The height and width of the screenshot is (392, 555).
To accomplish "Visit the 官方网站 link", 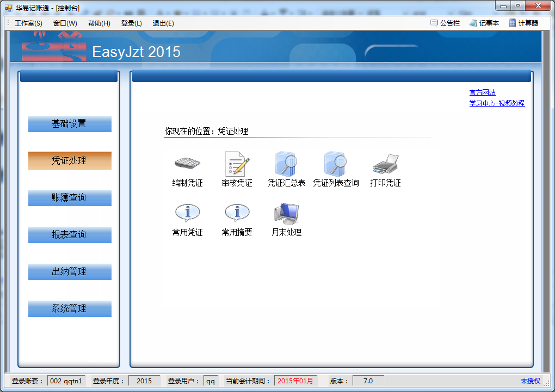I will click(x=482, y=93).
